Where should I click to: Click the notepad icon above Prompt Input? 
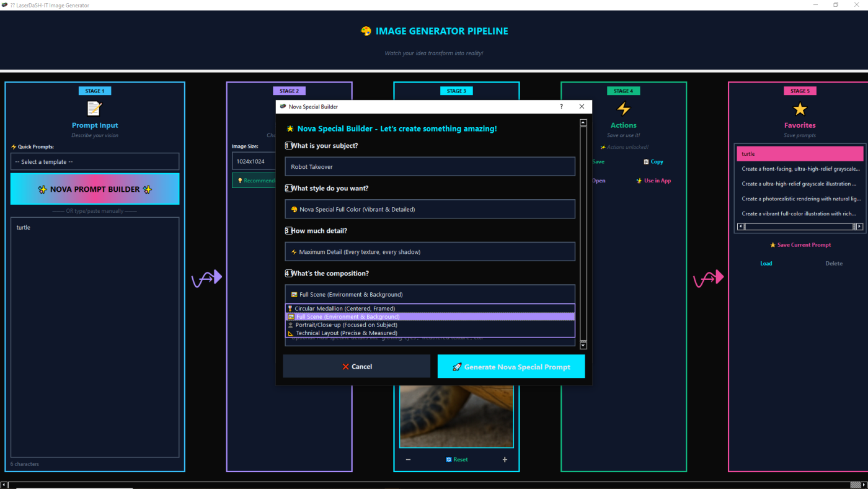pyautogui.click(x=94, y=109)
